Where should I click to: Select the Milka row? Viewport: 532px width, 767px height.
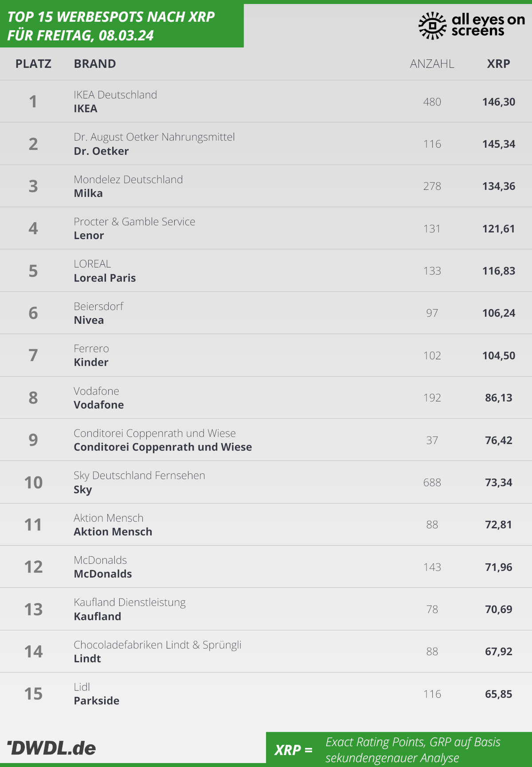pos(266,186)
